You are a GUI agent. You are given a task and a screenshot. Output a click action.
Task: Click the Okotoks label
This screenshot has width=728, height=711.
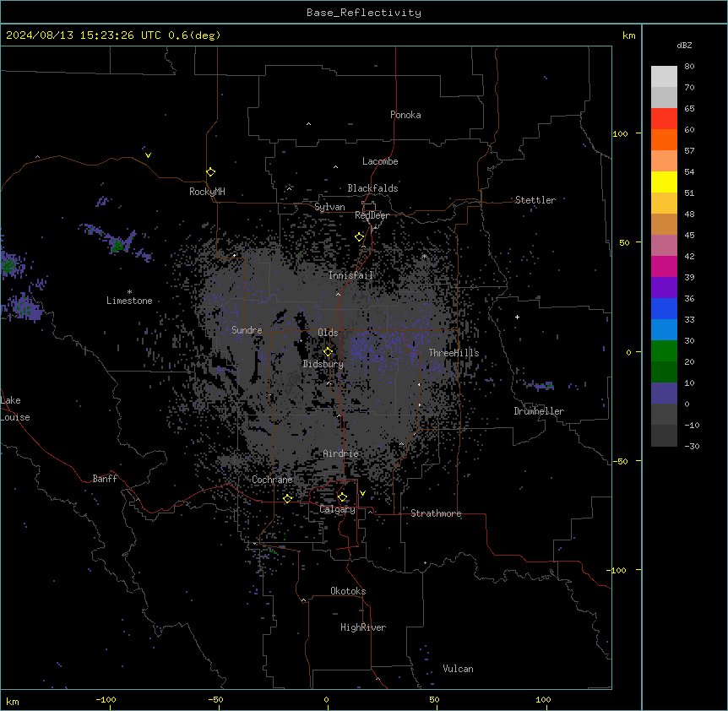[348, 591]
